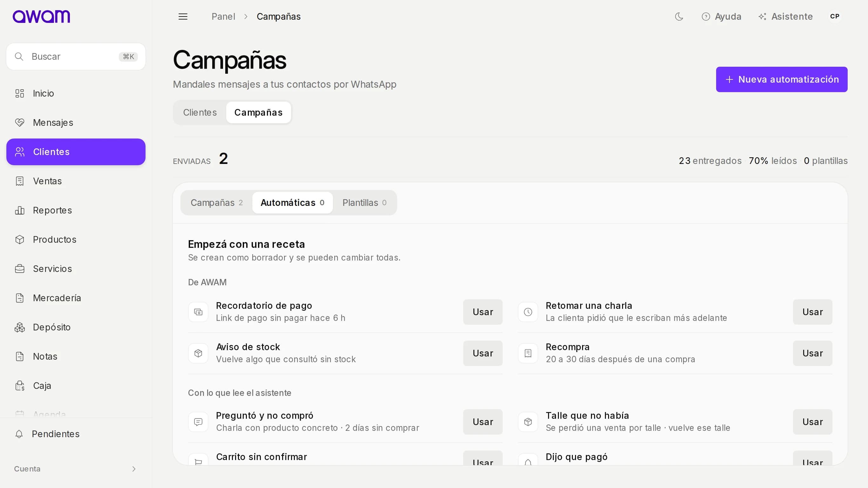Click the AWAM logo

tap(41, 17)
